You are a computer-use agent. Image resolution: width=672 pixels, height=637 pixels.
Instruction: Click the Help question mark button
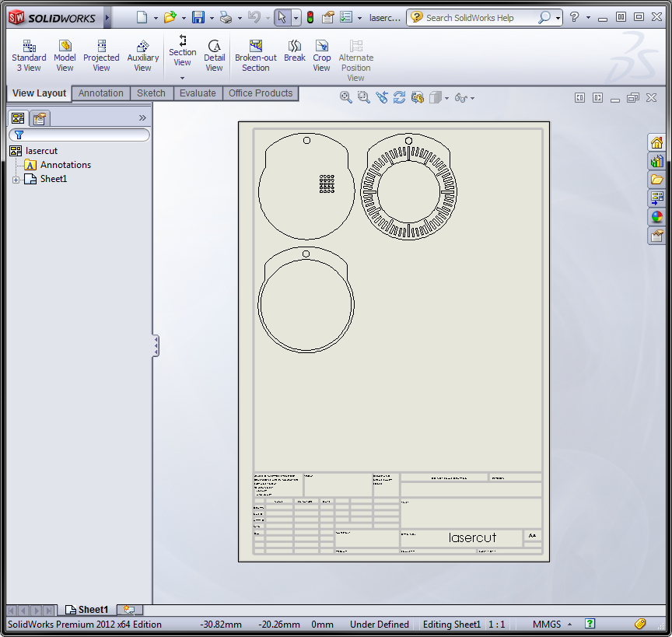(x=573, y=17)
